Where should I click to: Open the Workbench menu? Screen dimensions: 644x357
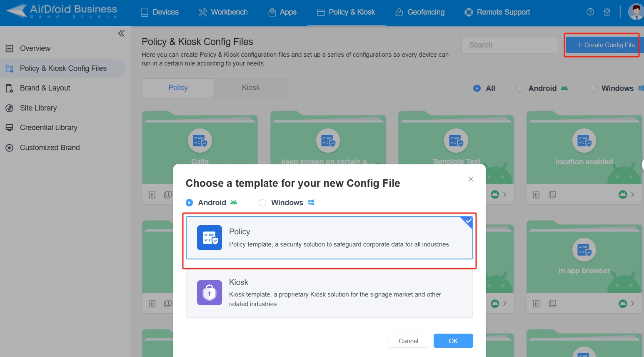click(x=223, y=13)
